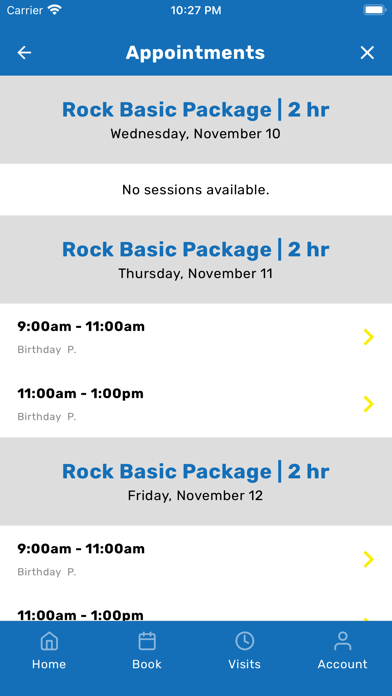This screenshot has width=392, height=696.
Task: Tap the No sessions available message
Action: pos(196,190)
